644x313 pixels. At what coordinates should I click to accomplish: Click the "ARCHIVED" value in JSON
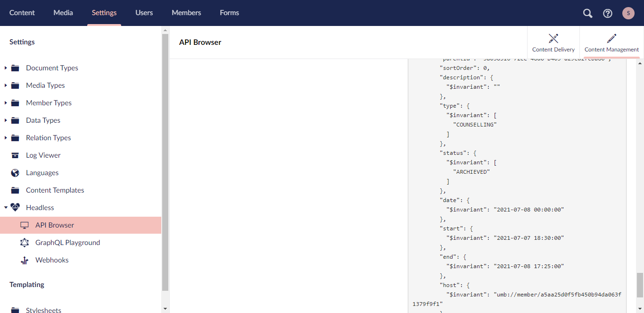coord(471,172)
